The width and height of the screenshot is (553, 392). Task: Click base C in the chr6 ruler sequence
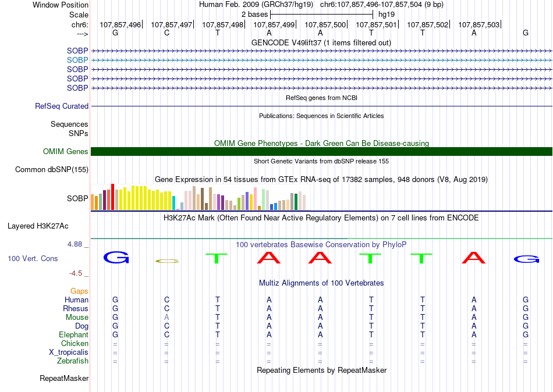tap(167, 33)
